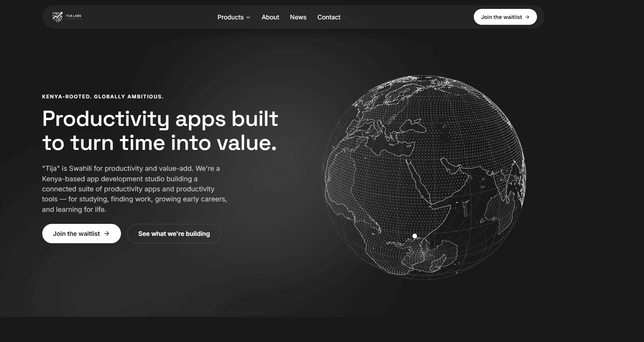Expand the Products dropdown menu

point(233,17)
